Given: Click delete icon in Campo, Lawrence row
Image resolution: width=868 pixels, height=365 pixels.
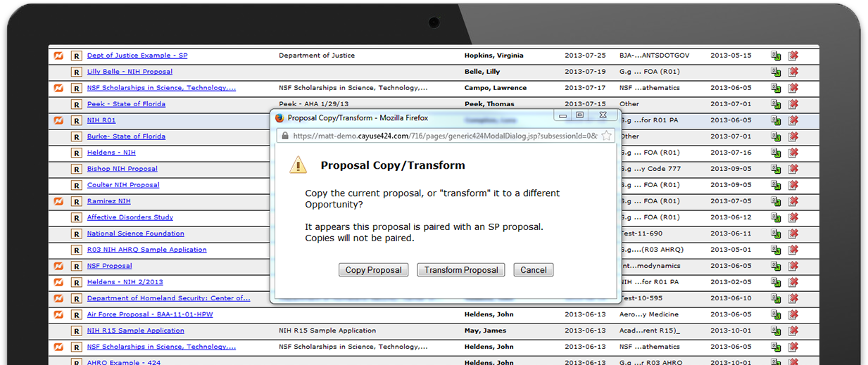Looking at the screenshot, I should click(793, 88).
